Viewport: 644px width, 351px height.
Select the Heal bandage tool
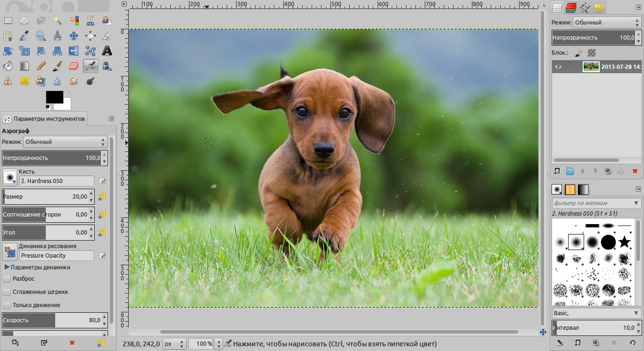pos(25,81)
